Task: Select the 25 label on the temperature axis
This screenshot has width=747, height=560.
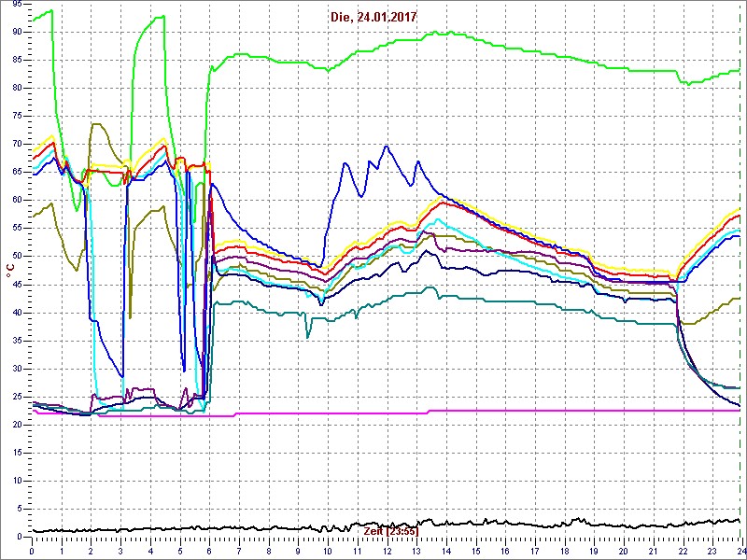Action: (x=17, y=398)
